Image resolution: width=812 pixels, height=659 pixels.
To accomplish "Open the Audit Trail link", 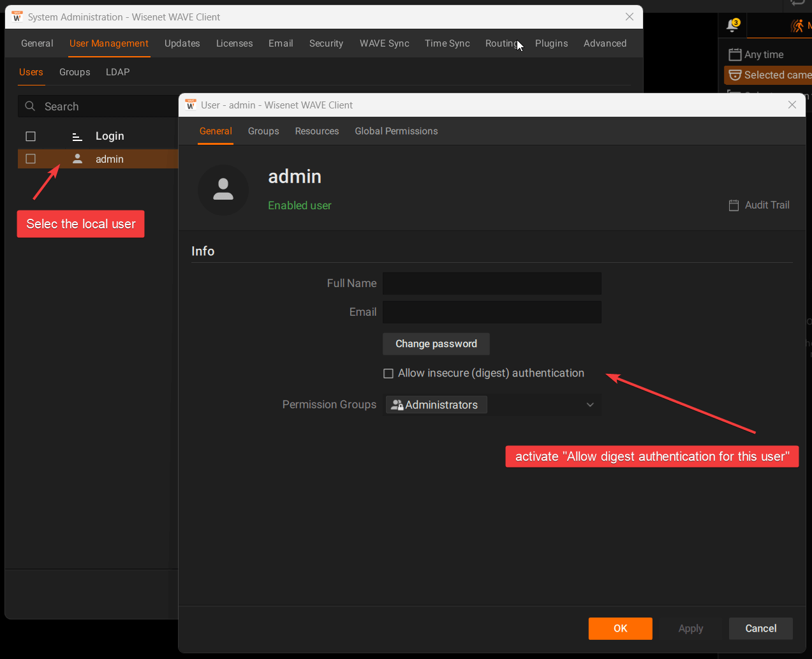I will (760, 205).
